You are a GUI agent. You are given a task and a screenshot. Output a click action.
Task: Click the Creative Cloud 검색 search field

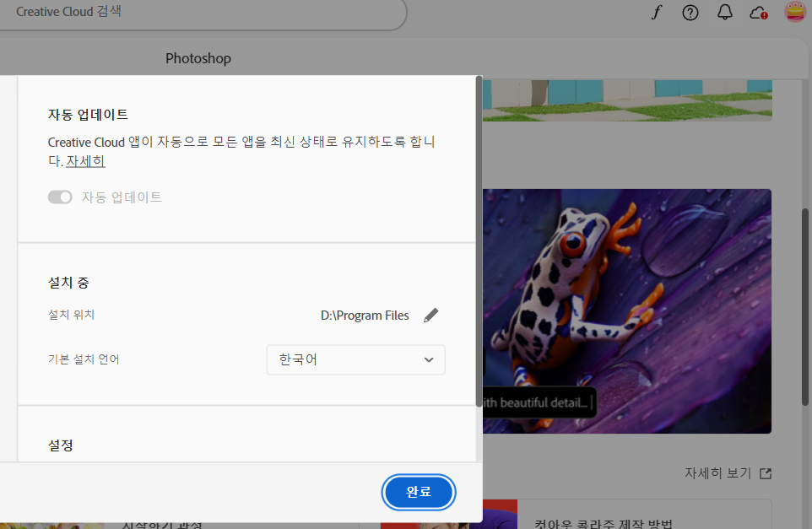(203, 12)
